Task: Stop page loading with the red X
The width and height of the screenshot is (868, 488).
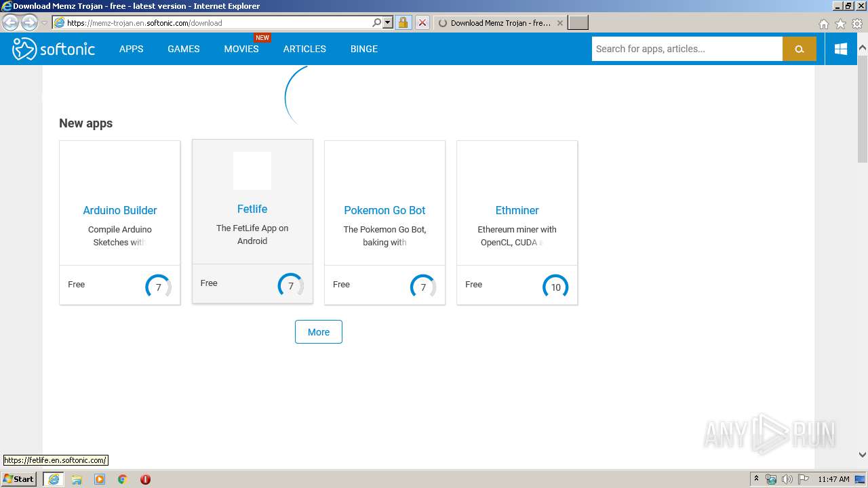Action: click(x=422, y=22)
